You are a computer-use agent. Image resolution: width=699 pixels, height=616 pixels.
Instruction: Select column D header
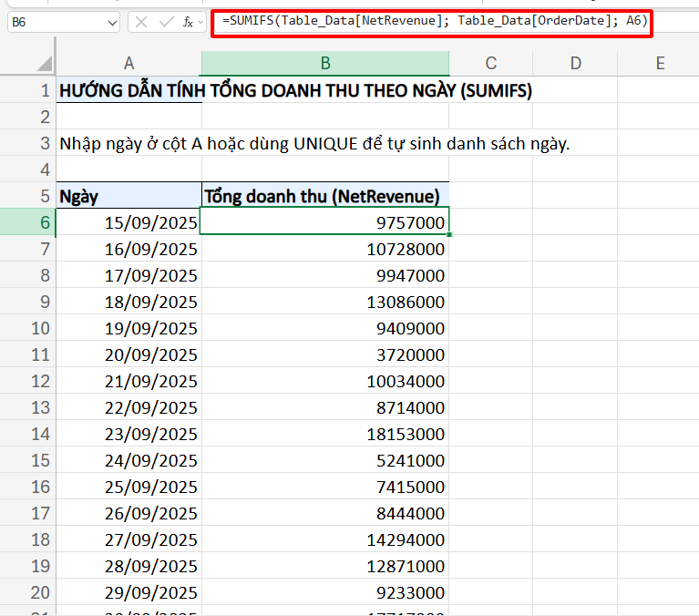[575, 63]
